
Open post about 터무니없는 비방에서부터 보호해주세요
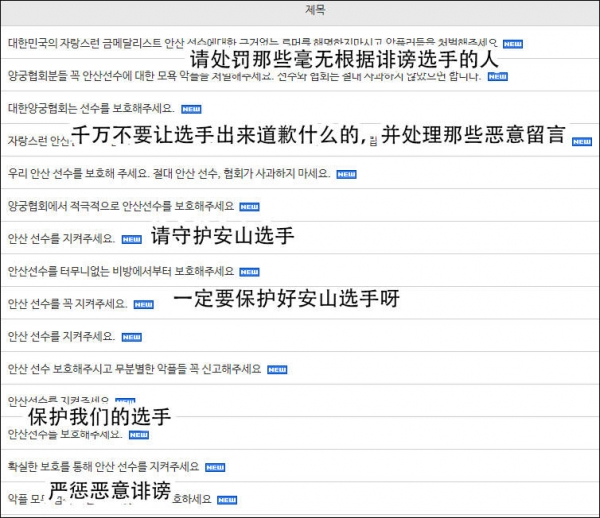click(120, 271)
